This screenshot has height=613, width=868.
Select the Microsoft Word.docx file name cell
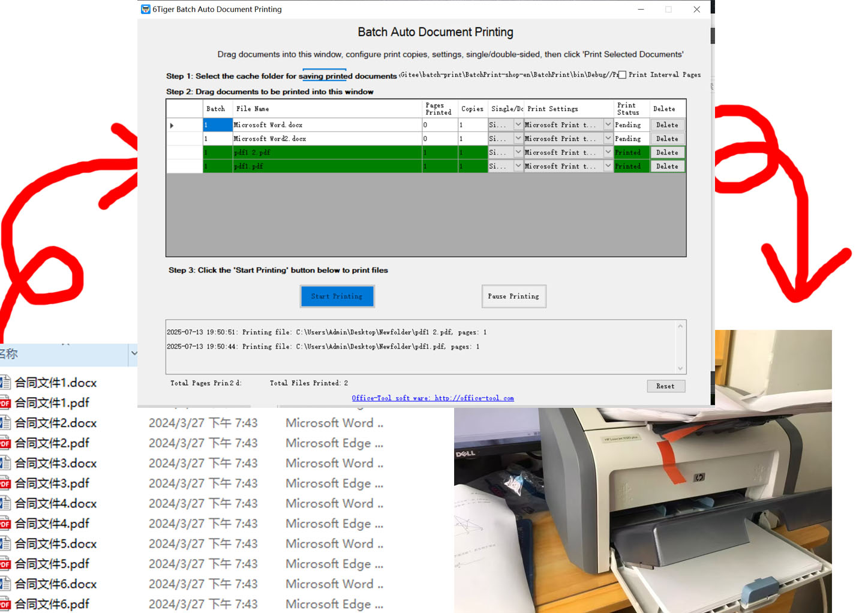click(328, 125)
